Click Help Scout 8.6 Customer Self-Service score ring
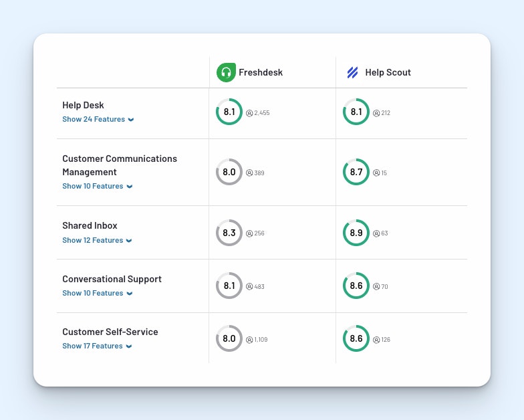The width and height of the screenshot is (524, 420). [x=356, y=338]
